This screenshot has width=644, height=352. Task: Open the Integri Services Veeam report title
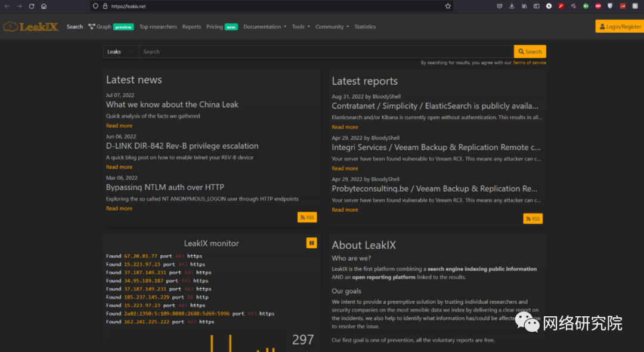(436, 147)
